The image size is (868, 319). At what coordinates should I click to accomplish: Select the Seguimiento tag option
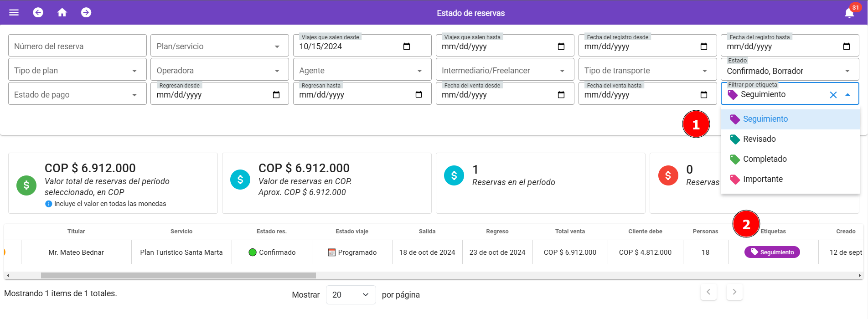tap(790, 119)
